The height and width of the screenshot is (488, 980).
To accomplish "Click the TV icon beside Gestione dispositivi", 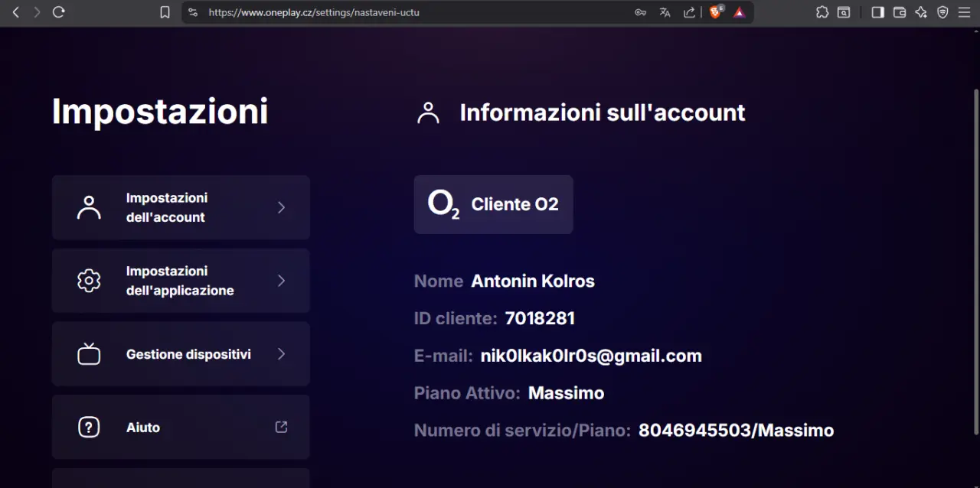I will (89, 354).
